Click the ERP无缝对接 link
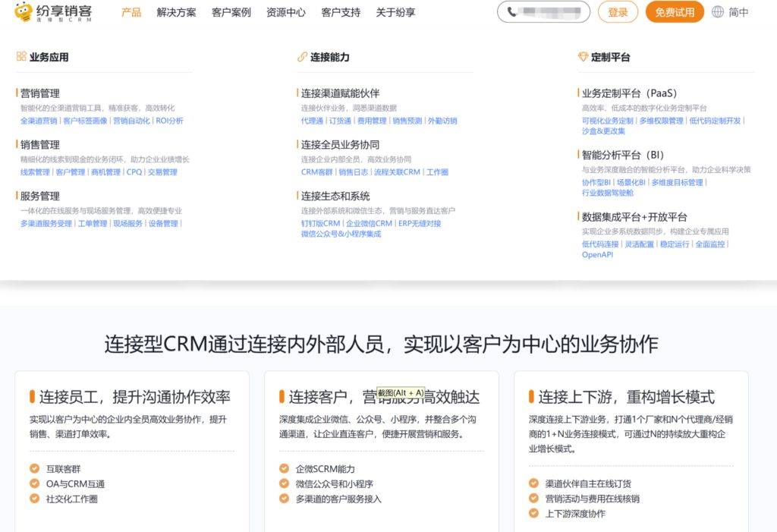This screenshot has height=532, width=777. (420, 224)
